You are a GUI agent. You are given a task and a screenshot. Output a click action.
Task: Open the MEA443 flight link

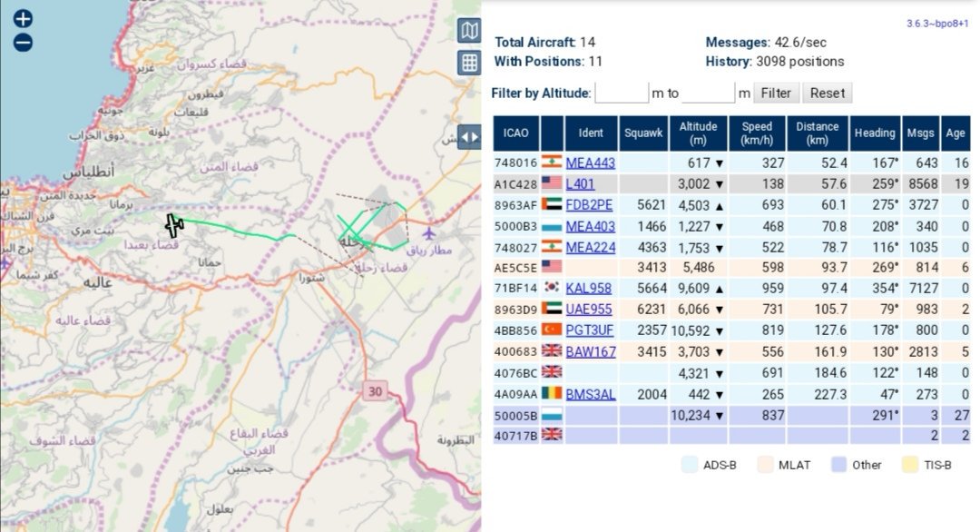(x=590, y=163)
